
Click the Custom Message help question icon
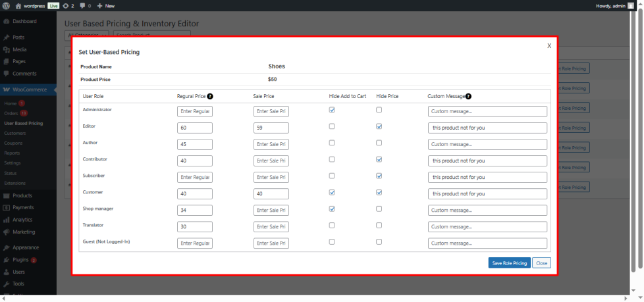coord(468,96)
